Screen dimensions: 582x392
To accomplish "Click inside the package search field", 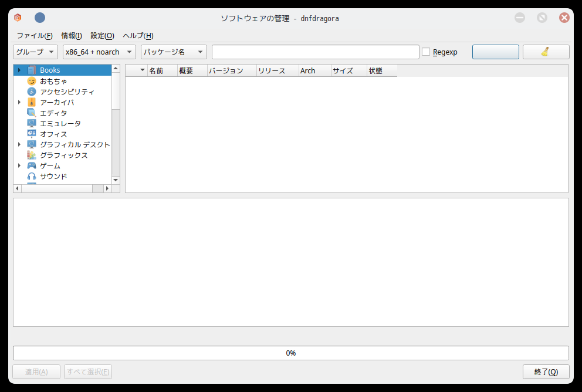I will tap(315, 52).
